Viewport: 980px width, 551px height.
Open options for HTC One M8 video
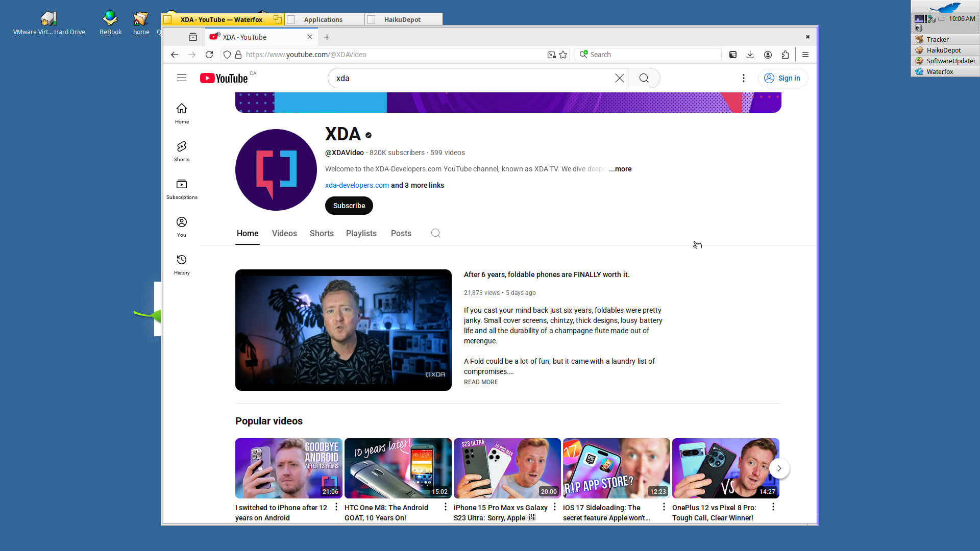[x=446, y=507]
